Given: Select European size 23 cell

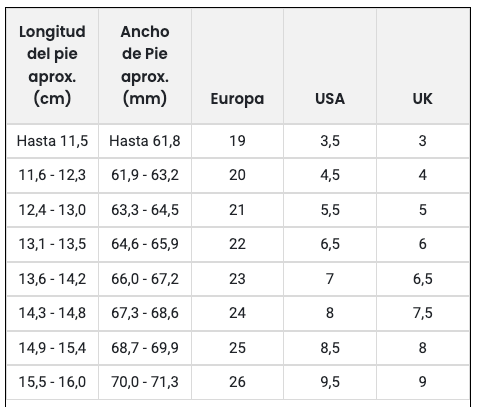Looking at the screenshot, I should (237, 279).
